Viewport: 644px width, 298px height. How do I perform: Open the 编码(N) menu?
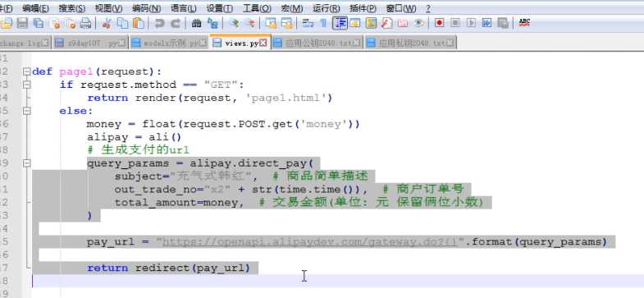(x=146, y=9)
